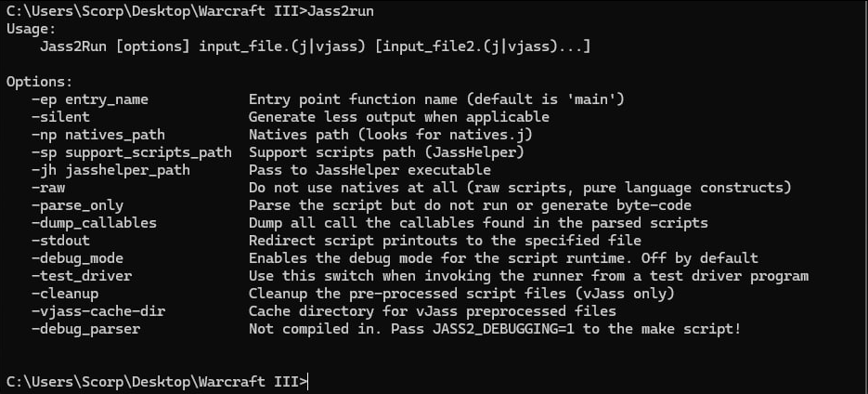Click the '-vjass-cache-dir' option flag
The height and width of the screenshot is (394, 868).
[x=97, y=311]
